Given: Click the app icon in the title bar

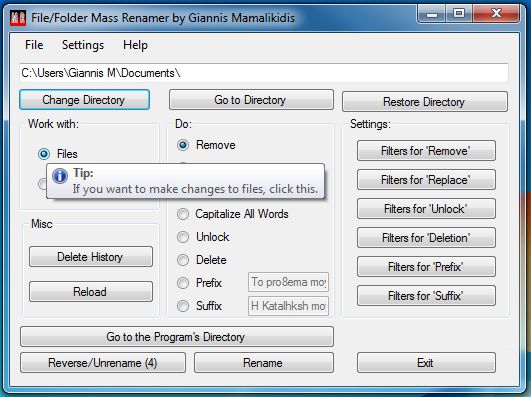Looking at the screenshot, I should click(x=18, y=18).
